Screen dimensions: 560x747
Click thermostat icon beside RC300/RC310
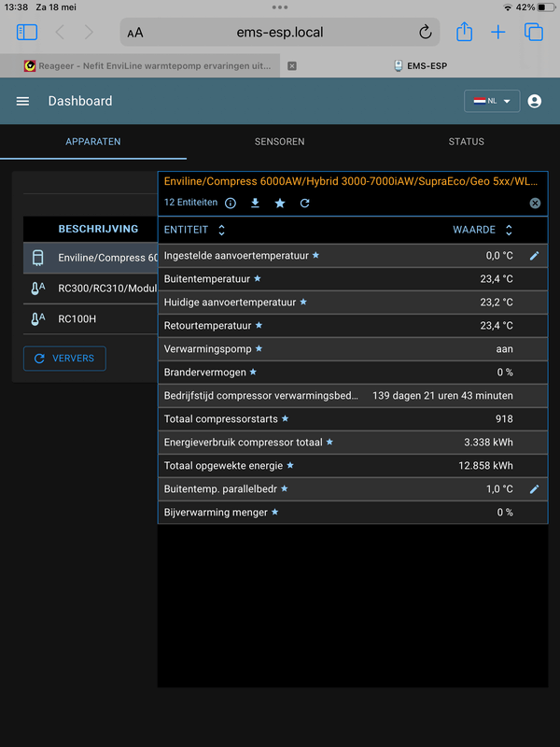(37, 289)
